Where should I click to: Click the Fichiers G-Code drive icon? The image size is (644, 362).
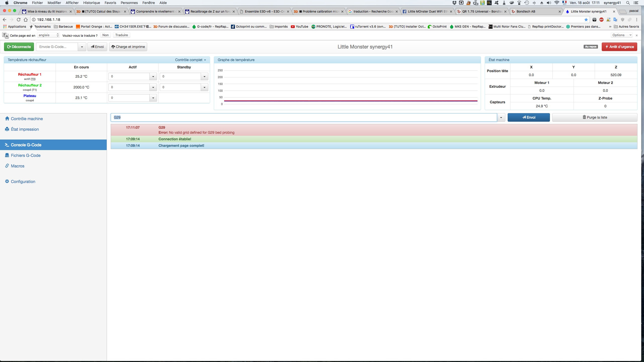point(7,155)
